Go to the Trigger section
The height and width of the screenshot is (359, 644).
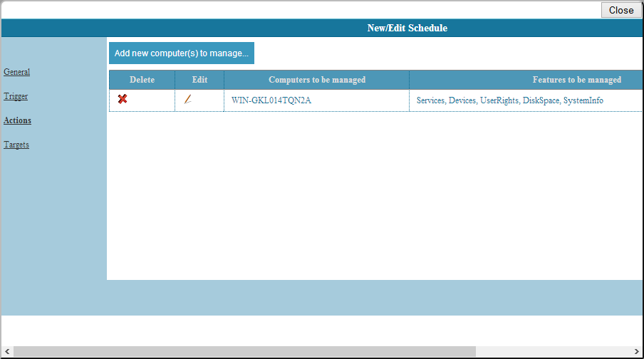click(x=16, y=96)
